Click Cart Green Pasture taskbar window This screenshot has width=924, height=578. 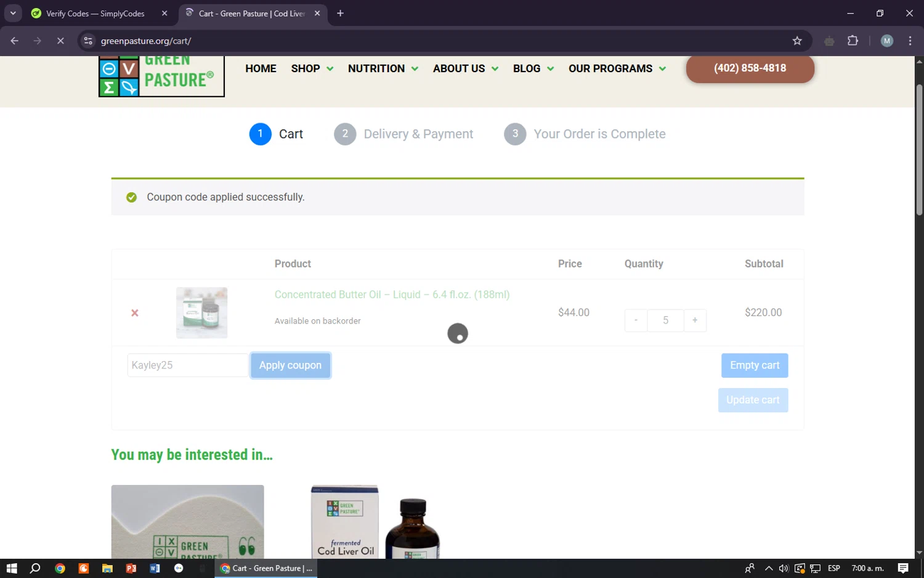tap(266, 568)
